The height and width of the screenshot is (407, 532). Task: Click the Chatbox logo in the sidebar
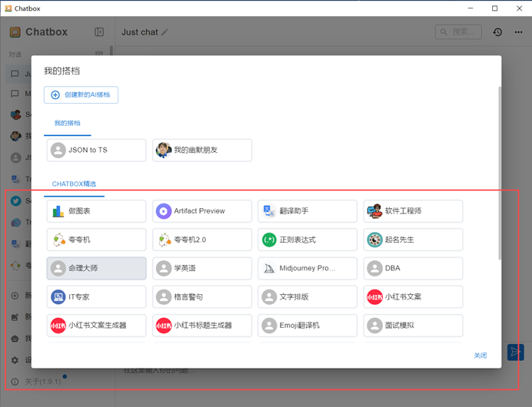(x=15, y=32)
